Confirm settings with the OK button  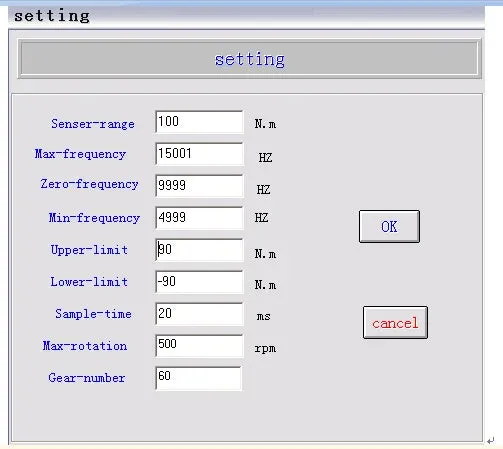pyautogui.click(x=389, y=226)
